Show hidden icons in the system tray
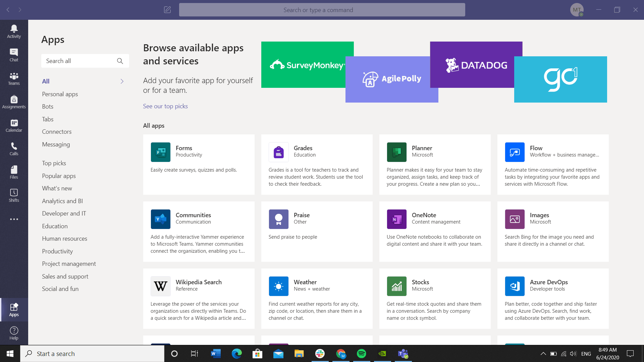 pyautogui.click(x=543, y=354)
